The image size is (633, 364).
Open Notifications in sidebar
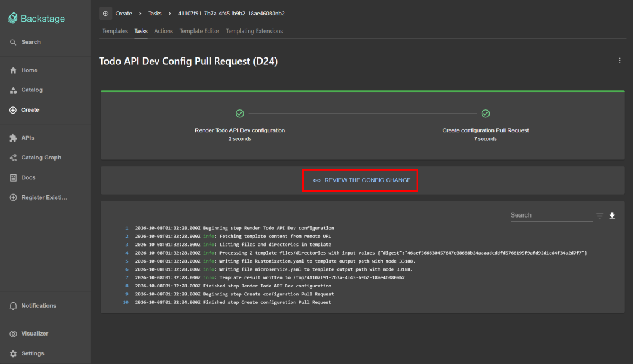[33, 306]
